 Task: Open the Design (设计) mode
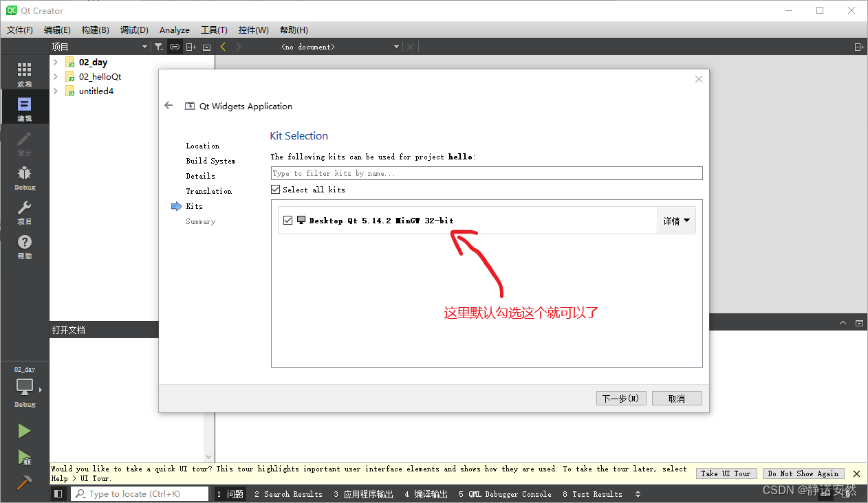[25, 143]
